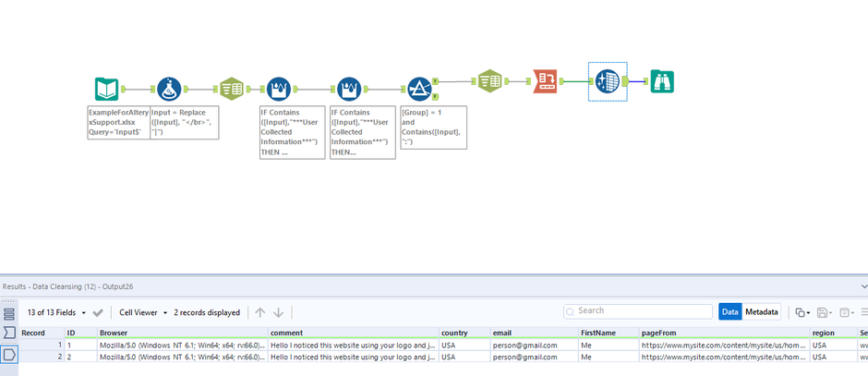Click the comment column header
Viewport: 868px width, 376px height.
[x=354, y=333]
